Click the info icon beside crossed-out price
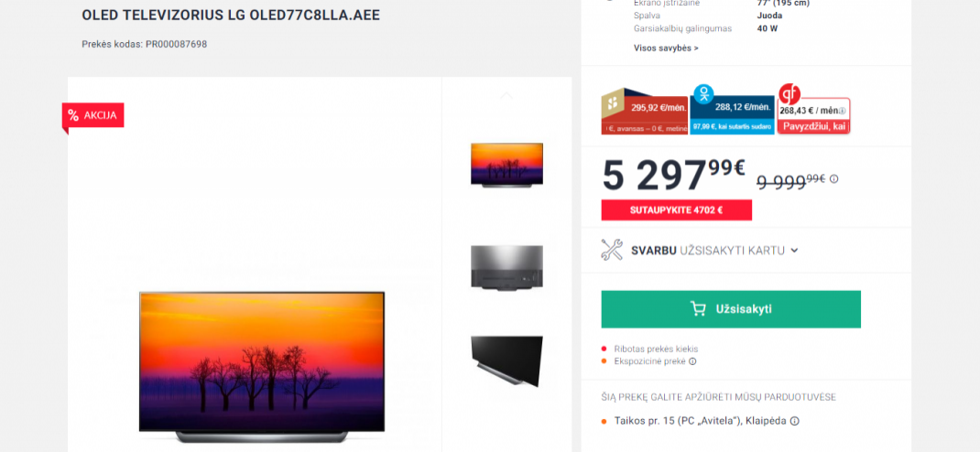The width and height of the screenshot is (980, 452). [x=833, y=179]
